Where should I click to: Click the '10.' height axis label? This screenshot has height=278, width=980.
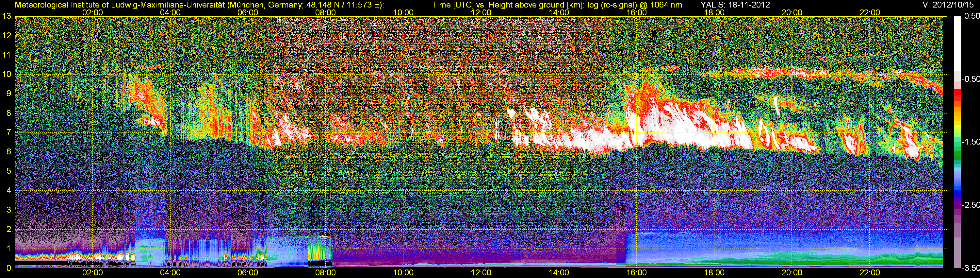click(x=7, y=74)
